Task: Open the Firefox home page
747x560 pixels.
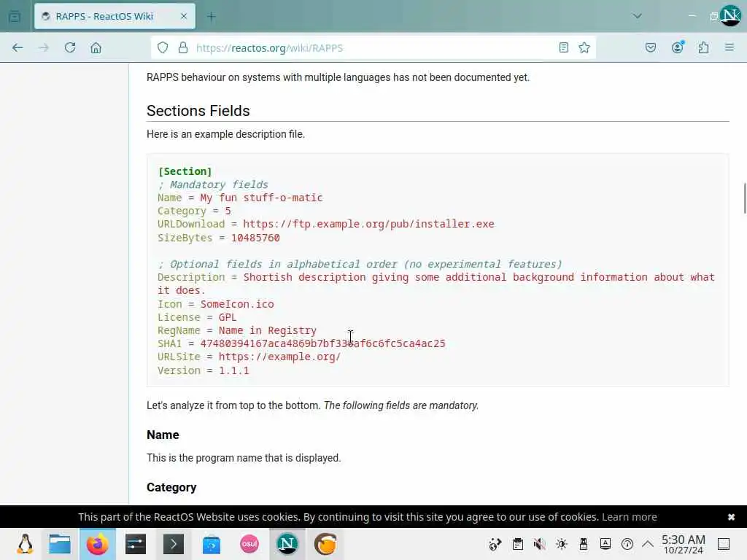Action: 96,47
